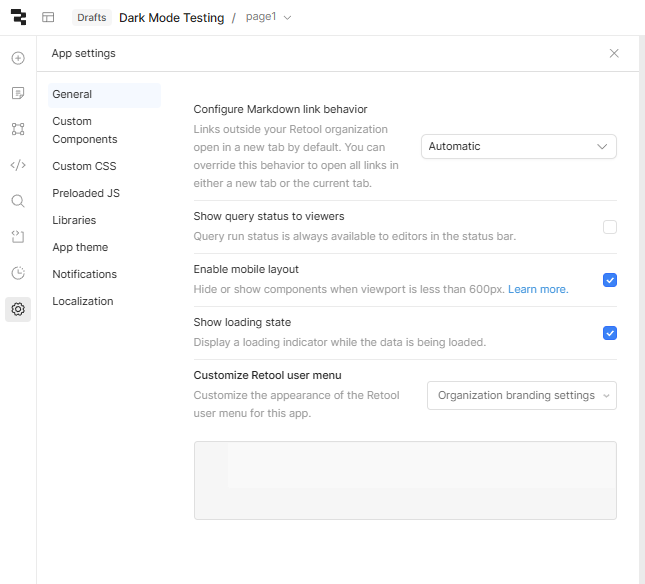
Task: Click the Settings gear icon in sidebar
Action: (x=18, y=309)
